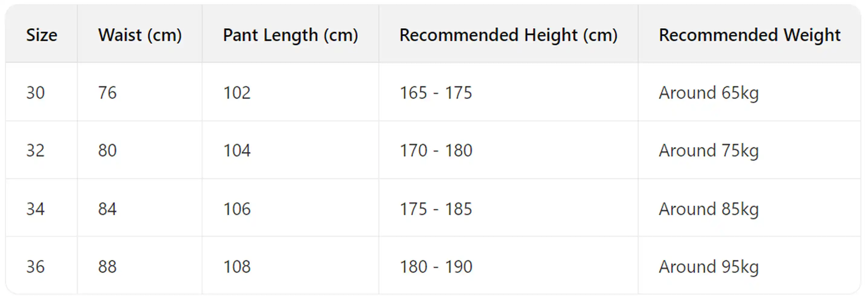The height and width of the screenshot is (302, 868).
Task: Click size 30 in the Size column
Action: (35, 93)
